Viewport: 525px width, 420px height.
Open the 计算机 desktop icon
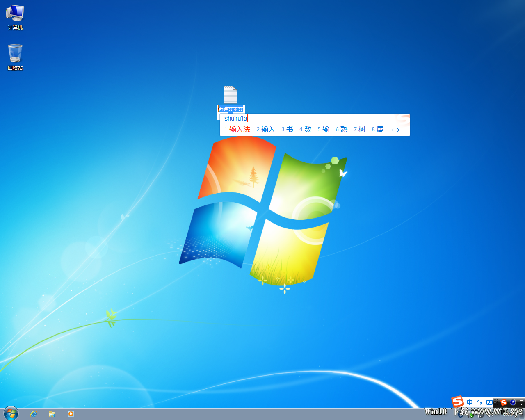point(15,17)
